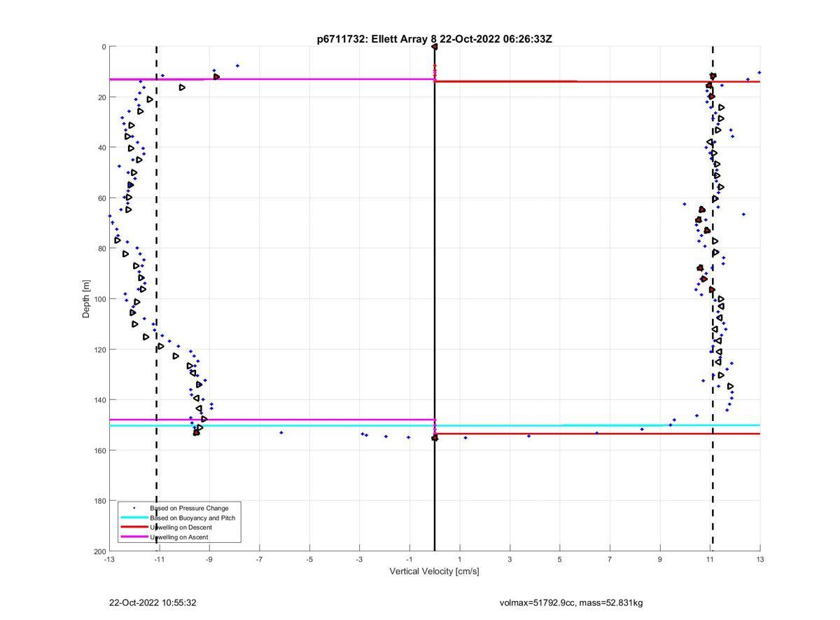This screenshot has height=620, width=840.
Task: Click x-axis tick label '-3'
Action: point(359,560)
